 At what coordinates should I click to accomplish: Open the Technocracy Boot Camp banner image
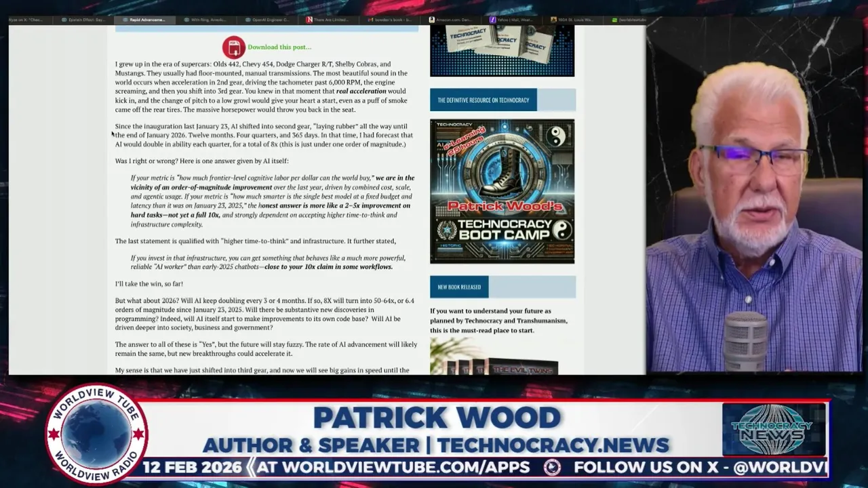502,191
